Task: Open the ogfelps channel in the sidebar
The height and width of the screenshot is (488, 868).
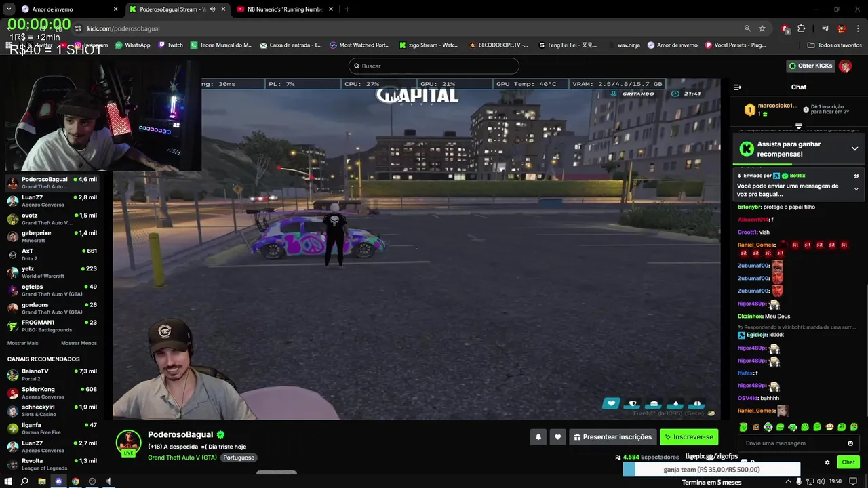Action: [x=52, y=290]
